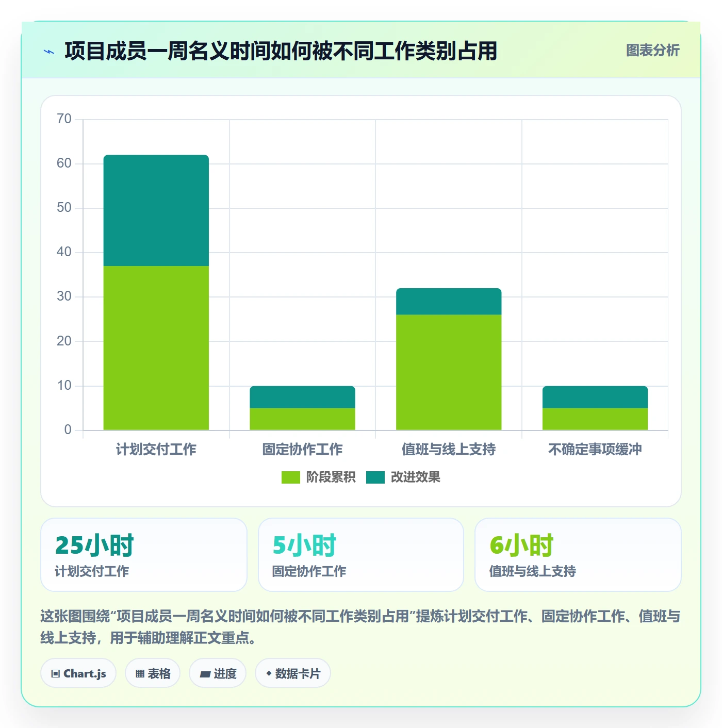722x728 pixels.
Task: Click the 50 tick on the y-axis
Action: [64, 208]
